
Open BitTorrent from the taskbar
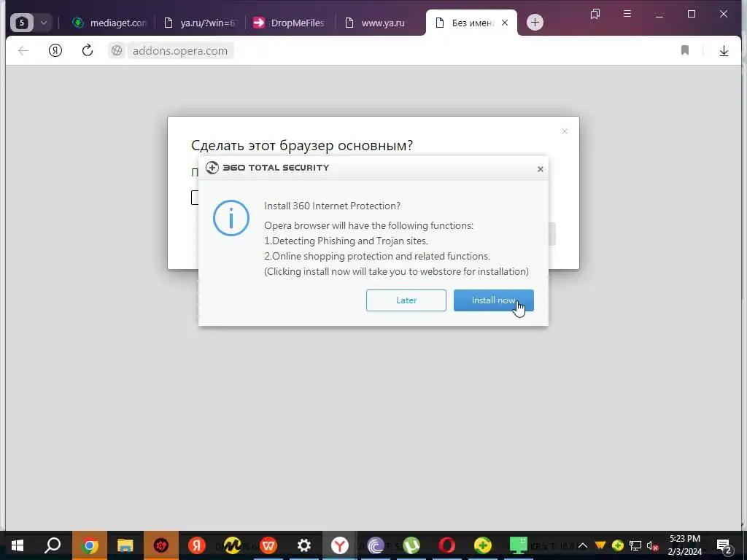pyautogui.click(x=376, y=545)
